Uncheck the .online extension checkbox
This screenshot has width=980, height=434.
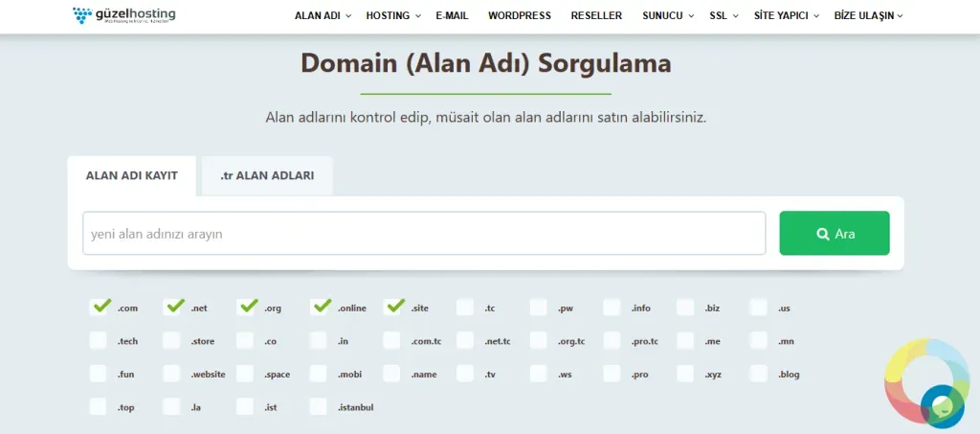[x=319, y=308]
